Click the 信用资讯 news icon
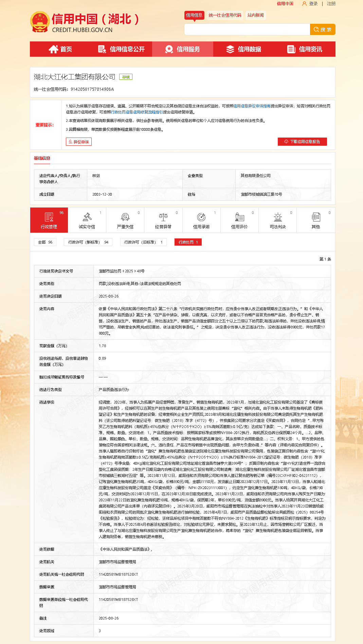Image resolution: width=363 pixels, height=644 pixels. (291, 49)
